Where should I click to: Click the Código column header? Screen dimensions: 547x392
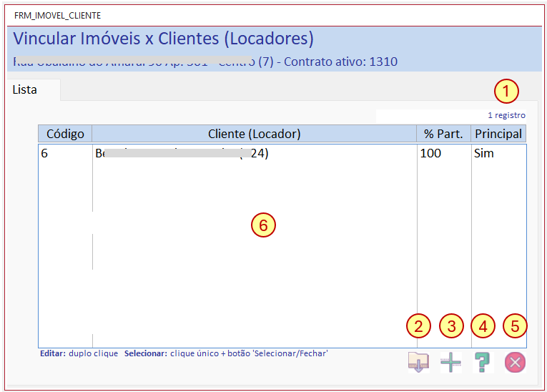[x=65, y=134]
